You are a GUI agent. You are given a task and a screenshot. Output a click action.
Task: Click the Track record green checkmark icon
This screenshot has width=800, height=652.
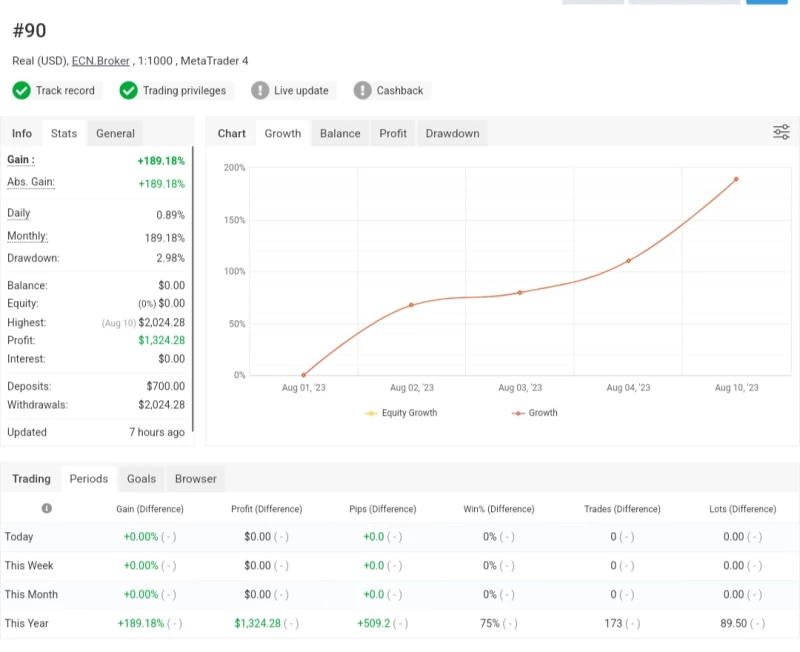[21, 91]
